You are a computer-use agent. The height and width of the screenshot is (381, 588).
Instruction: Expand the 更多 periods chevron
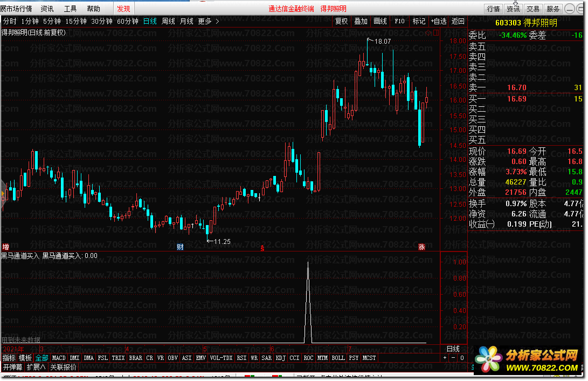coord(217,22)
